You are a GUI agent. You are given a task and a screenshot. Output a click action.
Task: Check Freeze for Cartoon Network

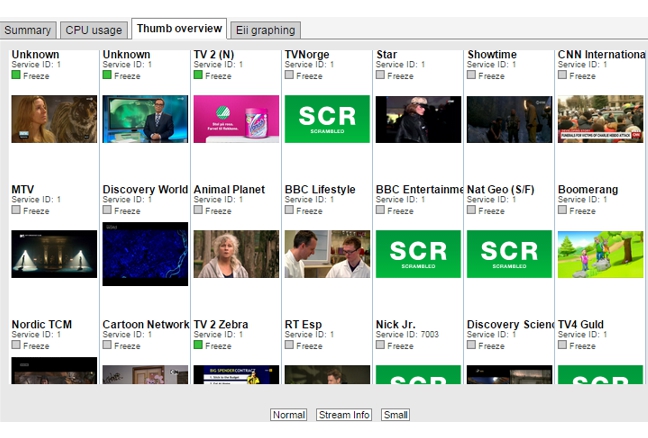[107, 345]
